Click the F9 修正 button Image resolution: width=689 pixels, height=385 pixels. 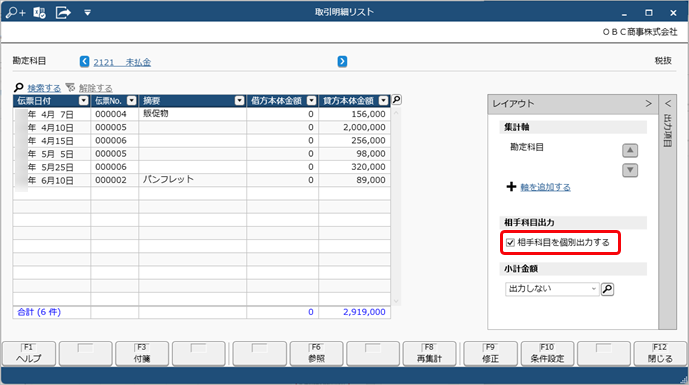pyautogui.click(x=490, y=353)
